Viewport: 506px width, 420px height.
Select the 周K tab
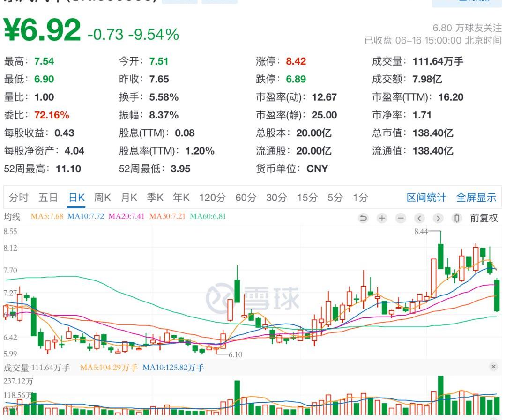click(x=102, y=198)
